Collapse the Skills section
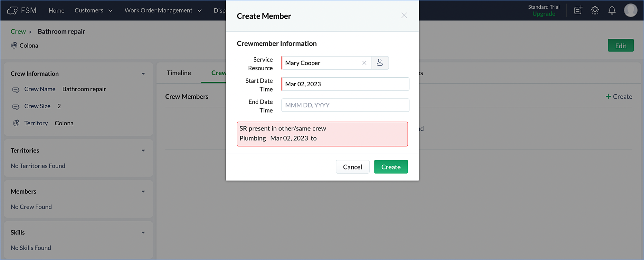The width and height of the screenshot is (644, 260). click(x=143, y=232)
